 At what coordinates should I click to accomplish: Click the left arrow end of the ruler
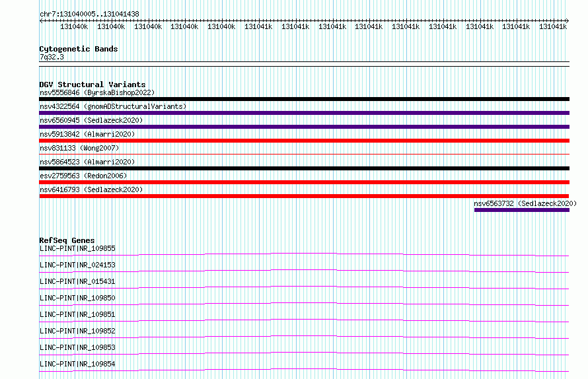(41, 21)
